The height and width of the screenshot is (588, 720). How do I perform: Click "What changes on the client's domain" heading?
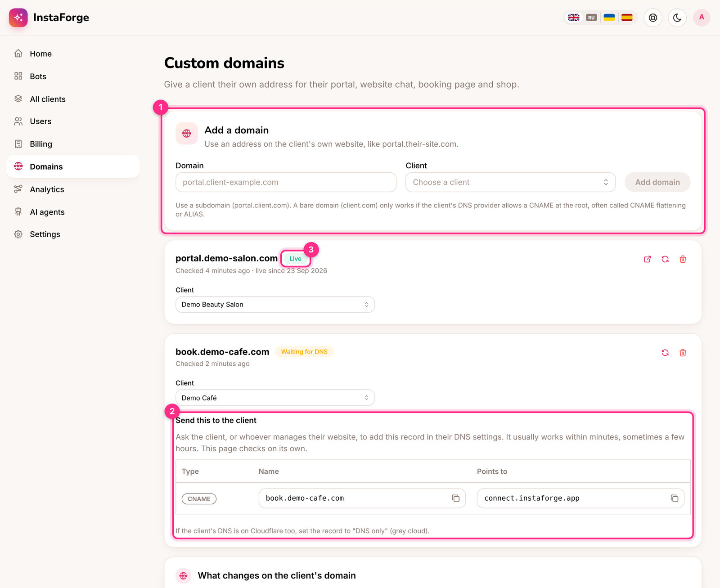[277, 575]
